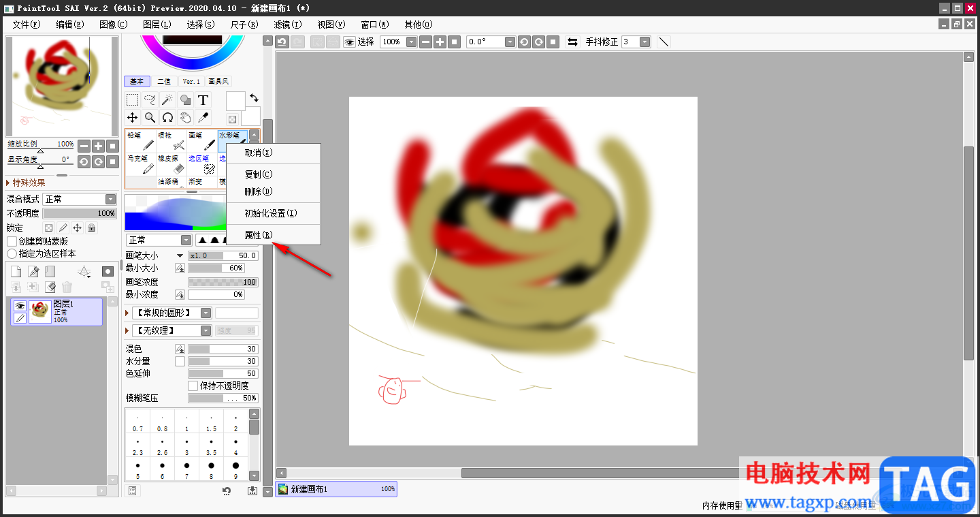Open the 滤镜(T) menu
Screen dimensions: 980x517
click(x=287, y=25)
